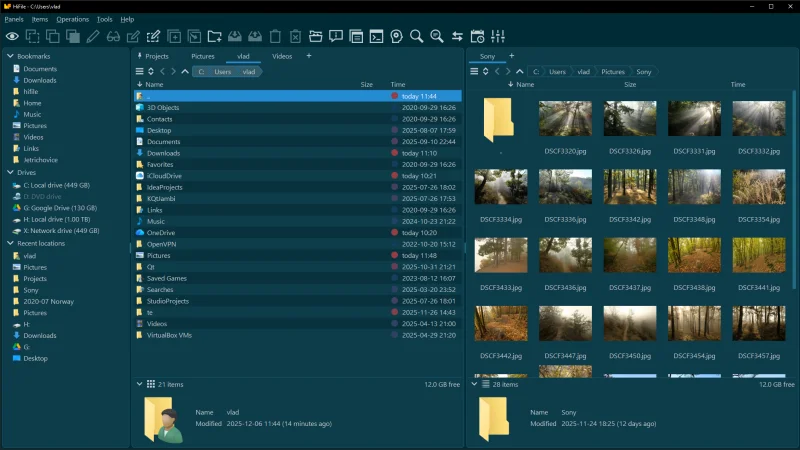Open the Tools menu

tap(105, 19)
